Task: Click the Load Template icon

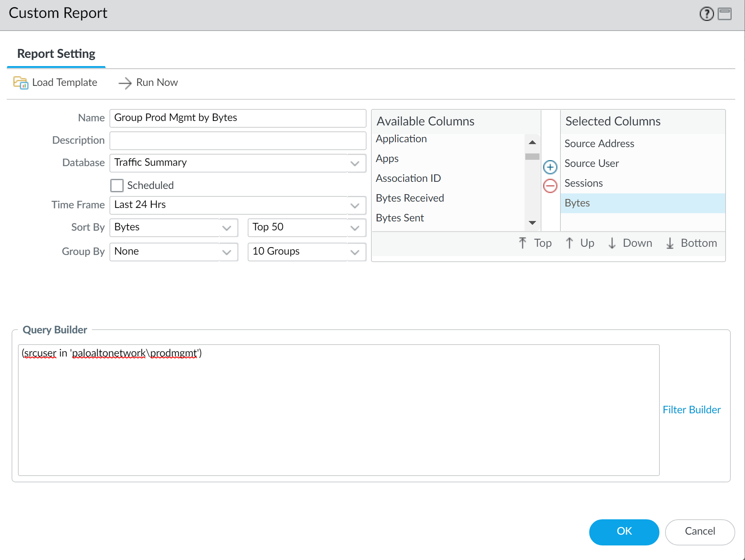Action: [x=21, y=83]
